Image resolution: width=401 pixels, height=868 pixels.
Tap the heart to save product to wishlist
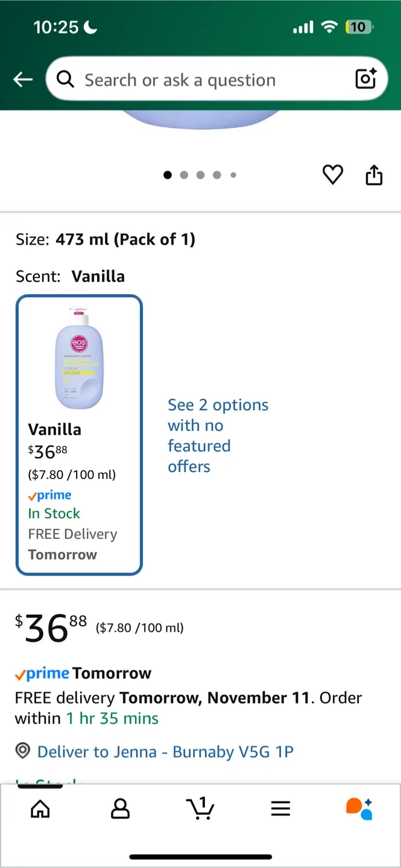(x=332, y=175)
